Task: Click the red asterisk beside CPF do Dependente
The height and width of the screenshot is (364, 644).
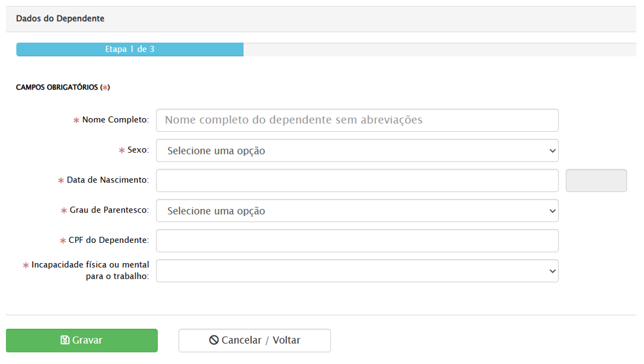Action: coord(63,241)
